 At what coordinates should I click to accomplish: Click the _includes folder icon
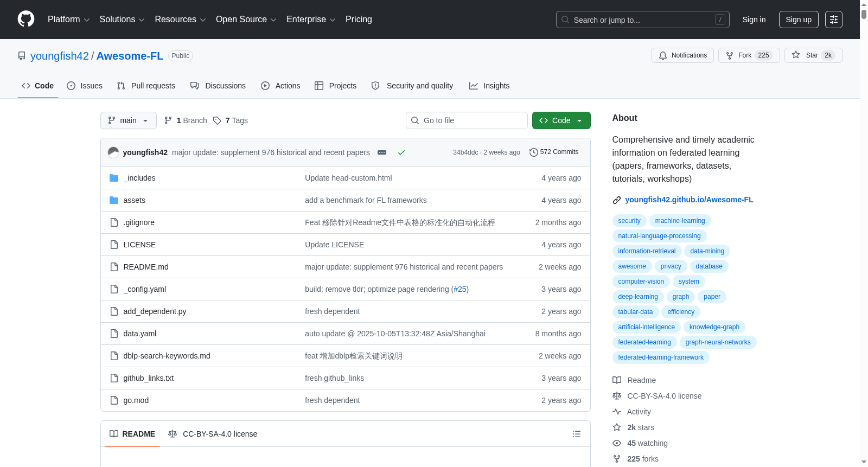(x=114, y=178)
